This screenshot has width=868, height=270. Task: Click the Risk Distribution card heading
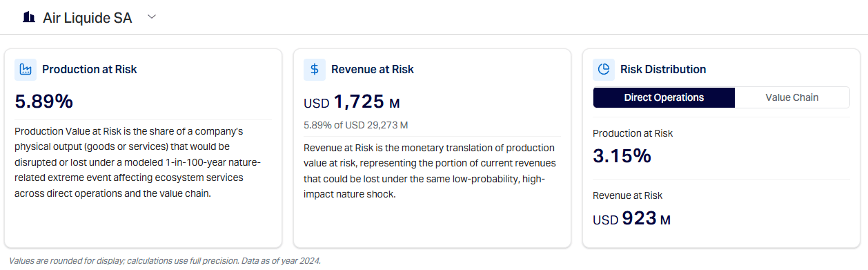[x=663, y=69]
